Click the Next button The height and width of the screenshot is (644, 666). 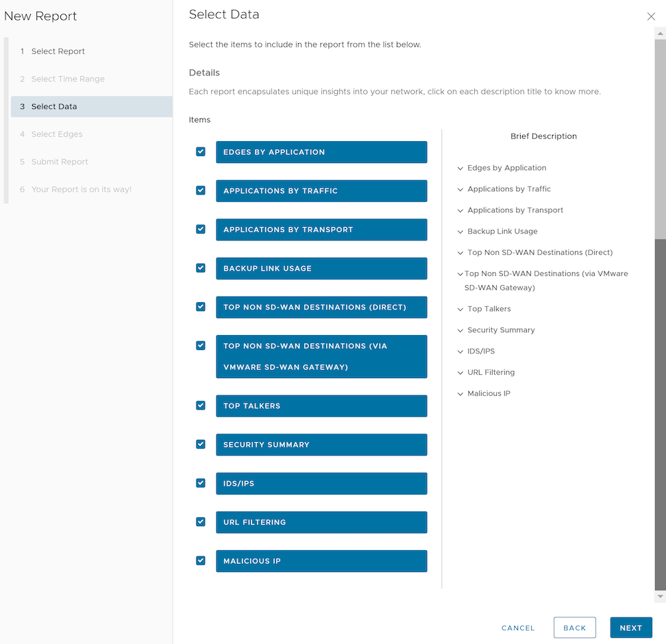[x=630, y=628]
